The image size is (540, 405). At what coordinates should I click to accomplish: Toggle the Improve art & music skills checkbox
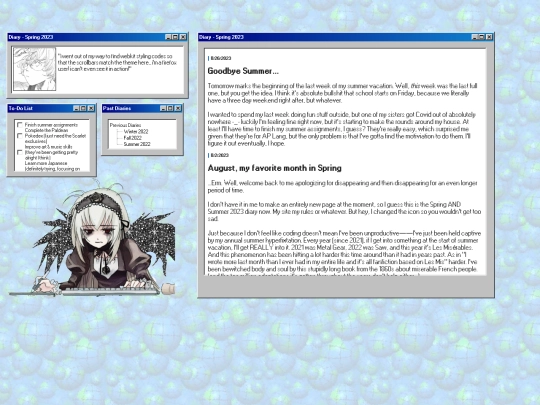20,152
